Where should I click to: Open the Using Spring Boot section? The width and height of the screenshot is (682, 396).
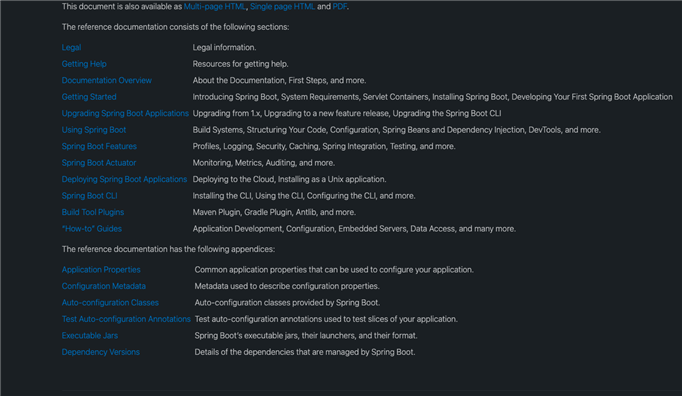click(x=94, y=130)
